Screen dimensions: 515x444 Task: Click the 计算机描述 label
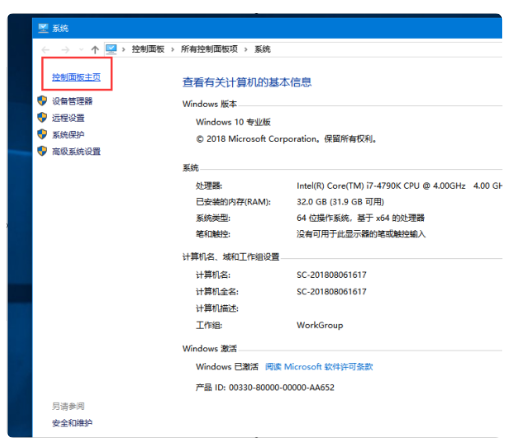pyautogui.click(x=217, y=308)
